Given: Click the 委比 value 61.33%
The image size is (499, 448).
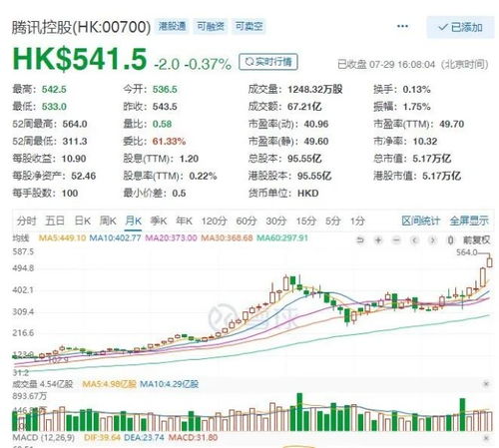Looking at the screenshot, I should click(169, 142).
